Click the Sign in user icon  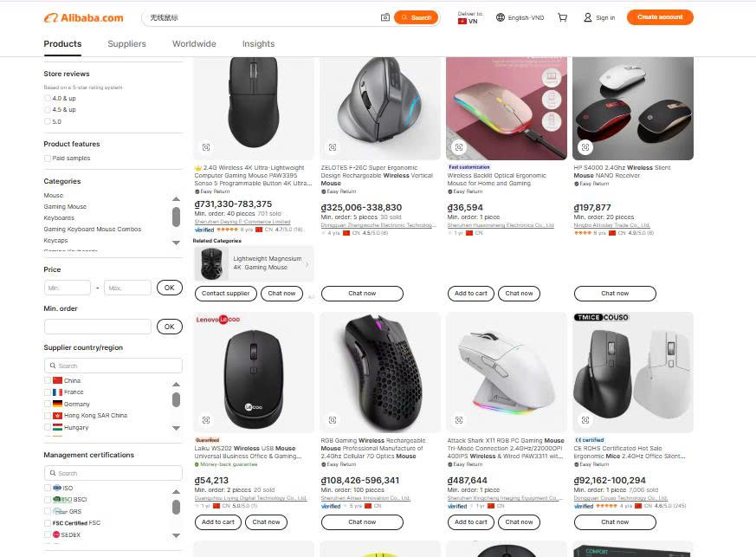tap(588, 17)
